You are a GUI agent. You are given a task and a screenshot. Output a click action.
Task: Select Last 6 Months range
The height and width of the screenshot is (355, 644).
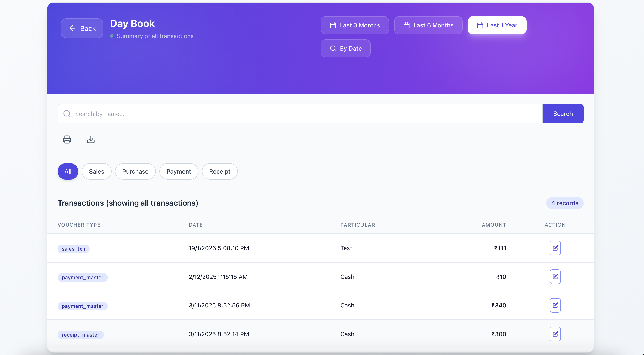428,25
